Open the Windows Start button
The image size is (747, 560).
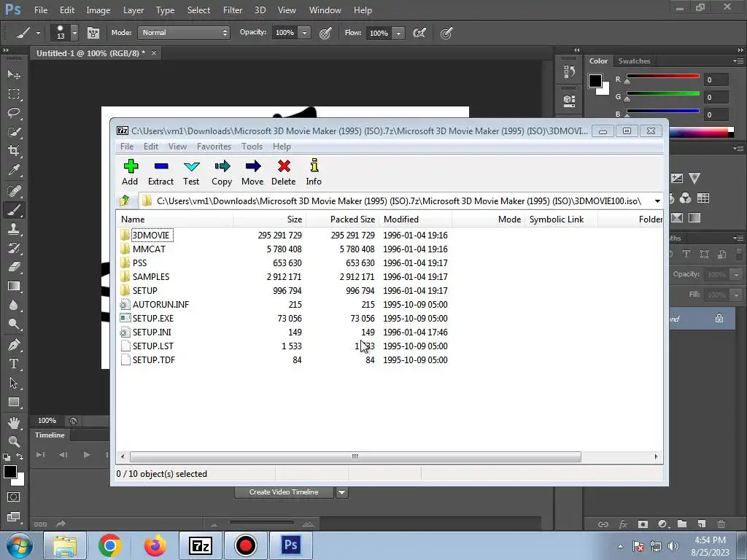pos(18,545)
